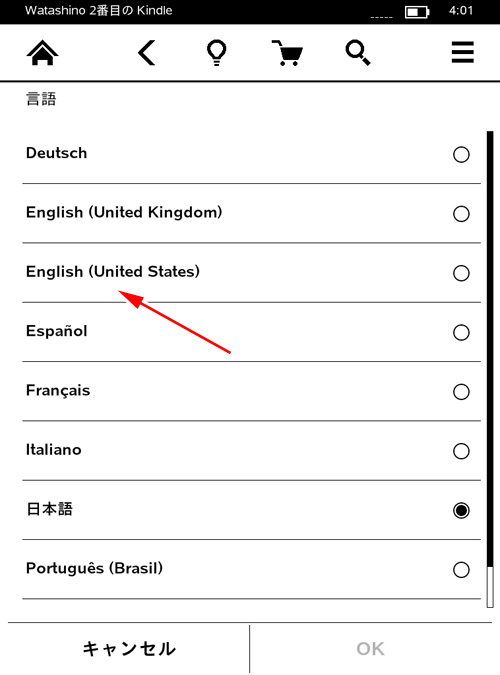Image resolution: width=500 pixels, height=675 pixels.
Task: Tap the キャンセル cancel button
Action: tap(129, 649)
